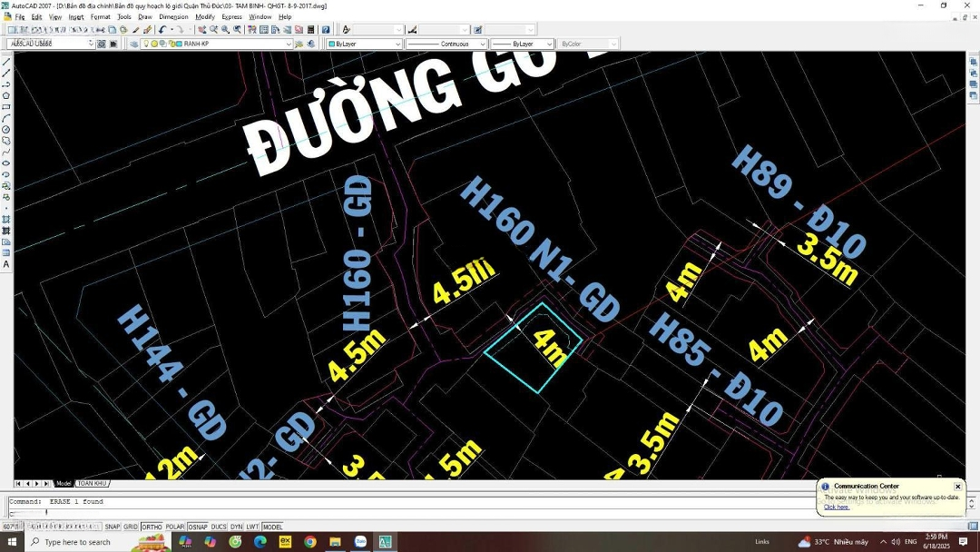
Task: Select the Circle draw tool
Action: click(x=6, y=130)
